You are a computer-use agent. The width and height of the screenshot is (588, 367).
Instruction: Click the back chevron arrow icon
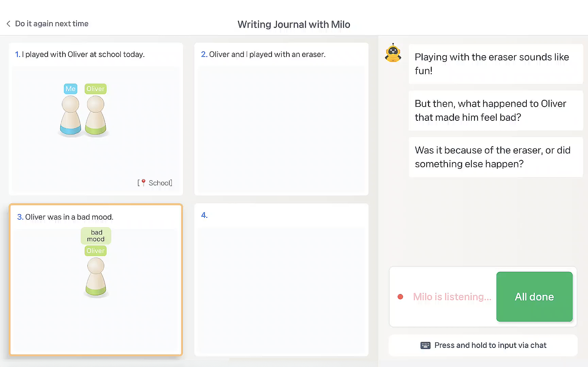(9, 24)
